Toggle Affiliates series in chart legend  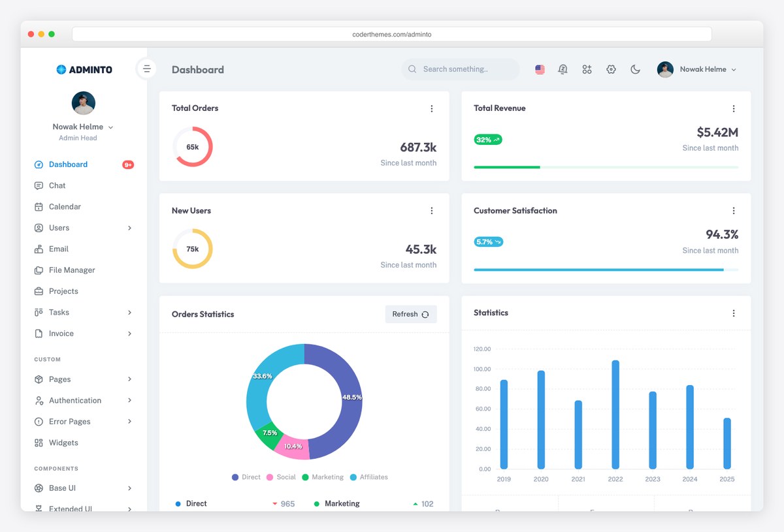(369, 477)
